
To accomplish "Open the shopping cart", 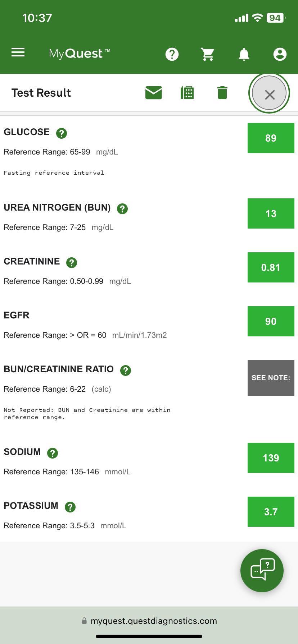I will [x=208, y=54].
